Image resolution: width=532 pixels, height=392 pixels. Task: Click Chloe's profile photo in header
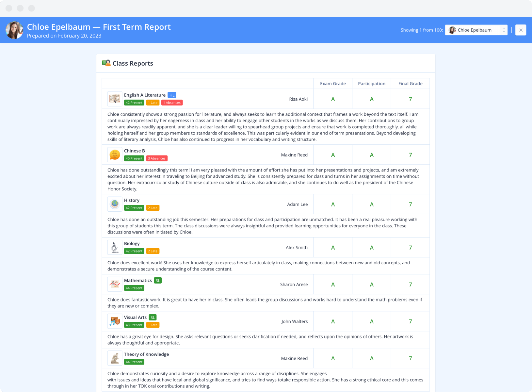[x=14, y=30]
